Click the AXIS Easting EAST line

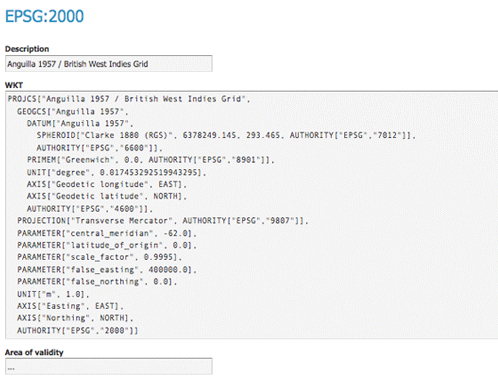click(70, 306)
